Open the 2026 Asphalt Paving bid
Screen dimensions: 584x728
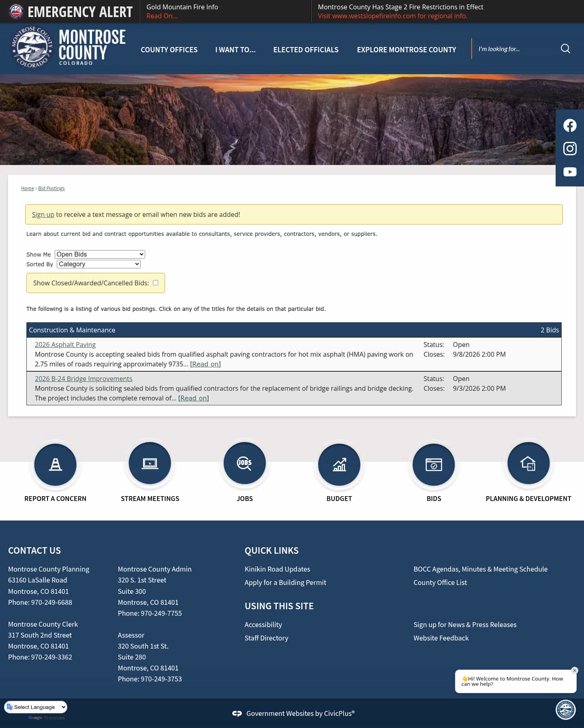coord(65,345)
